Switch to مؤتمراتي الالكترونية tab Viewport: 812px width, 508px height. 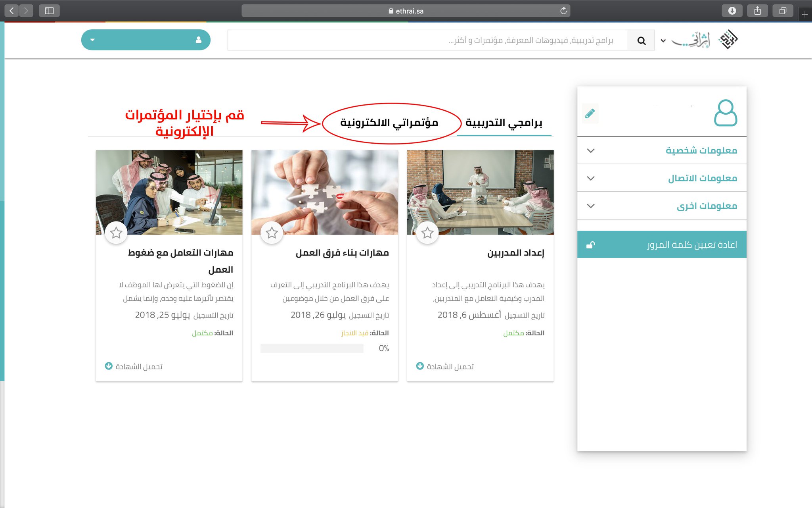(x=389, y=123)
